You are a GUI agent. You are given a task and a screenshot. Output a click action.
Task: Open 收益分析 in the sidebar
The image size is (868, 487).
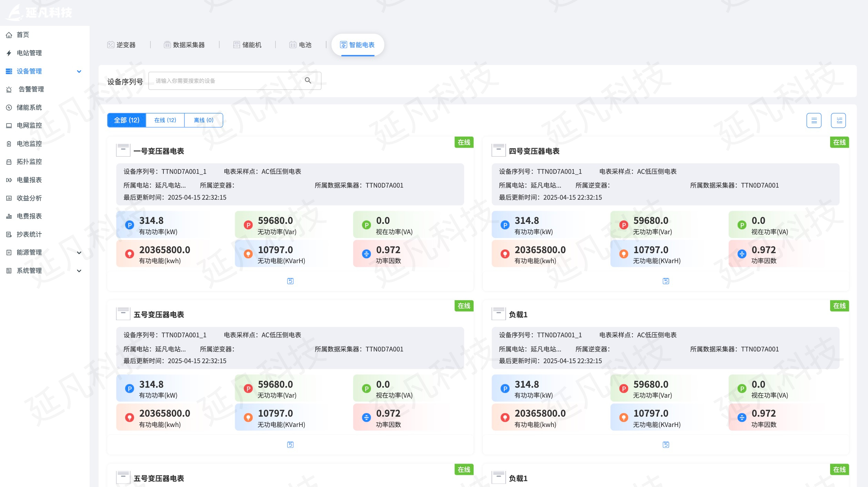(29, 198)
